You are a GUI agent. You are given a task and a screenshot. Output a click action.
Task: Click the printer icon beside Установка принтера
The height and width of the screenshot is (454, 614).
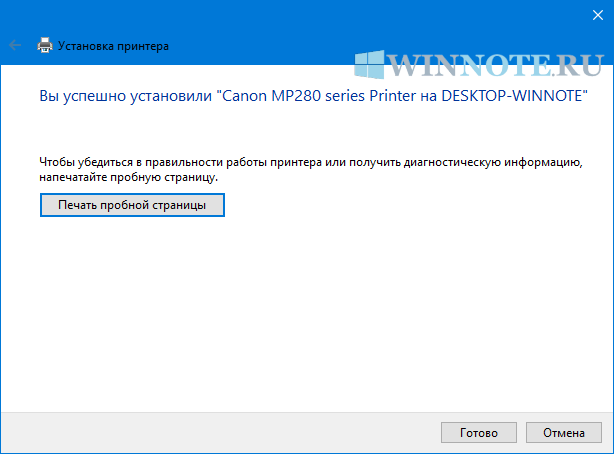tap(45, 45)
